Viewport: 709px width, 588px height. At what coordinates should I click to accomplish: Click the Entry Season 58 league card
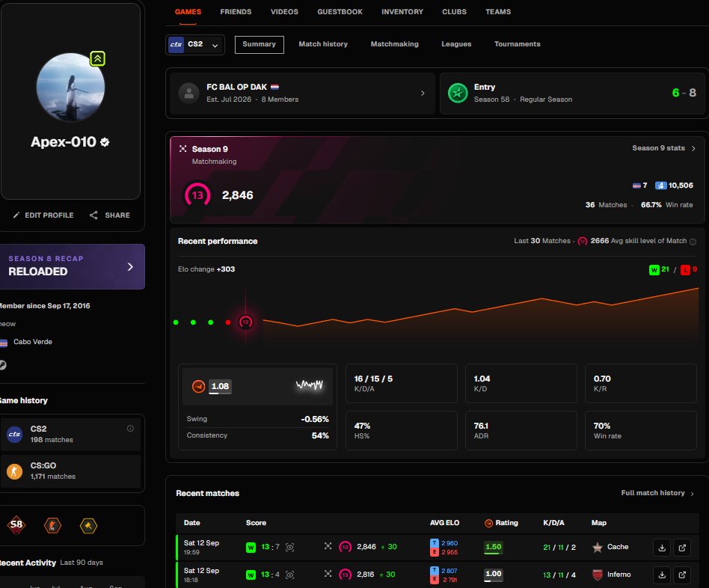(x=572, y=94)
